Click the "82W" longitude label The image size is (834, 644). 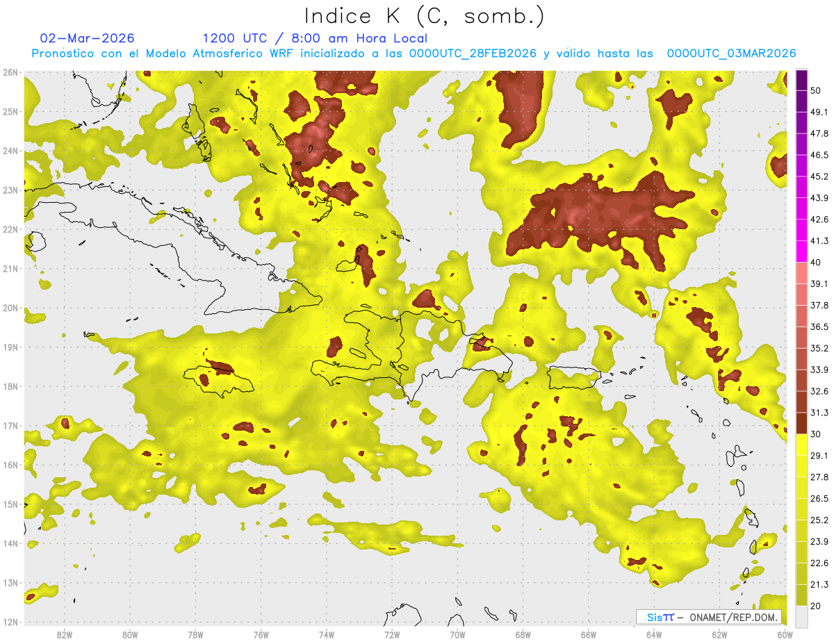coord(64,635)
